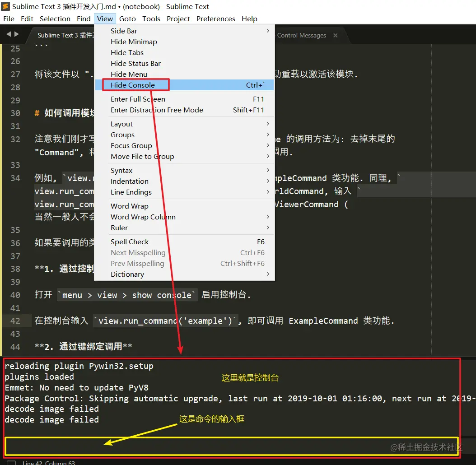Screen dimensions: 476x465
Task: Toggle Word Wrap
Action: point(184,206)
